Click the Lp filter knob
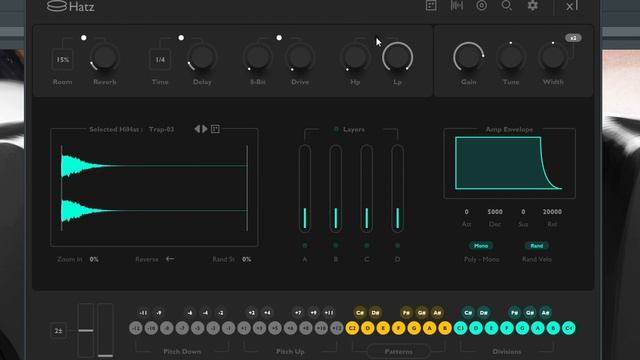This screenshot has height=360, width=640. (x=397, y=57)
